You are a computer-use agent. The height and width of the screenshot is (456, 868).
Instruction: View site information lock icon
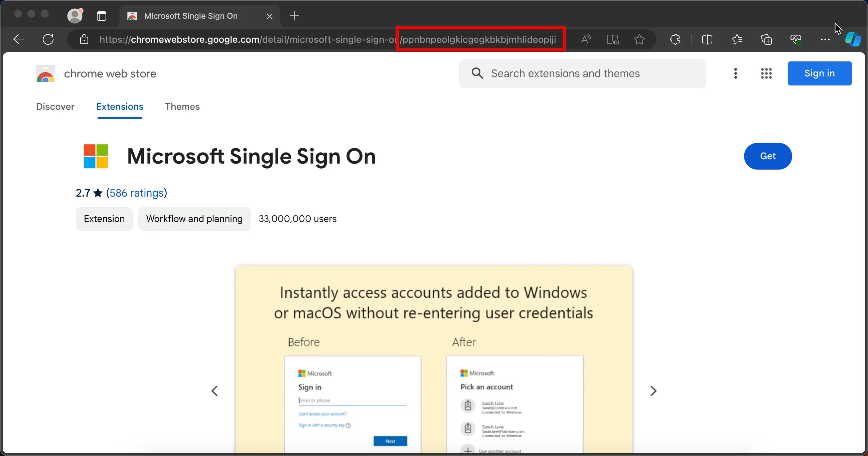84,39
